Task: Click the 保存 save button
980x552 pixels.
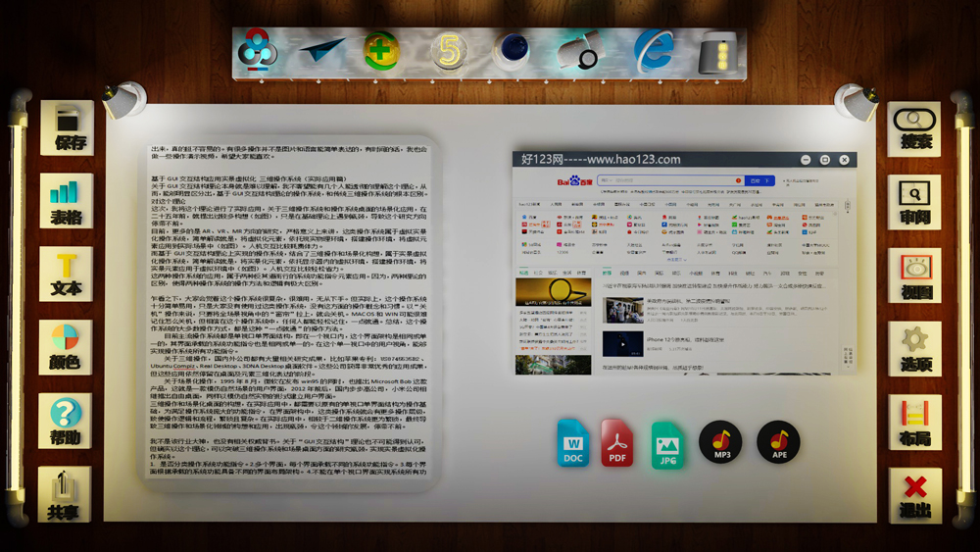Action: pos(67,128)
